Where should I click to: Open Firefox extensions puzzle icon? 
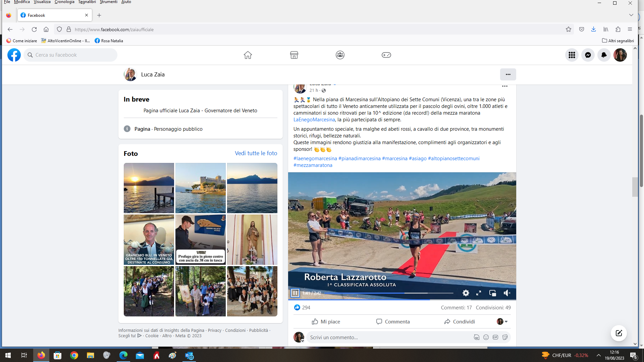pyautogui.click(x=618, y=29)
